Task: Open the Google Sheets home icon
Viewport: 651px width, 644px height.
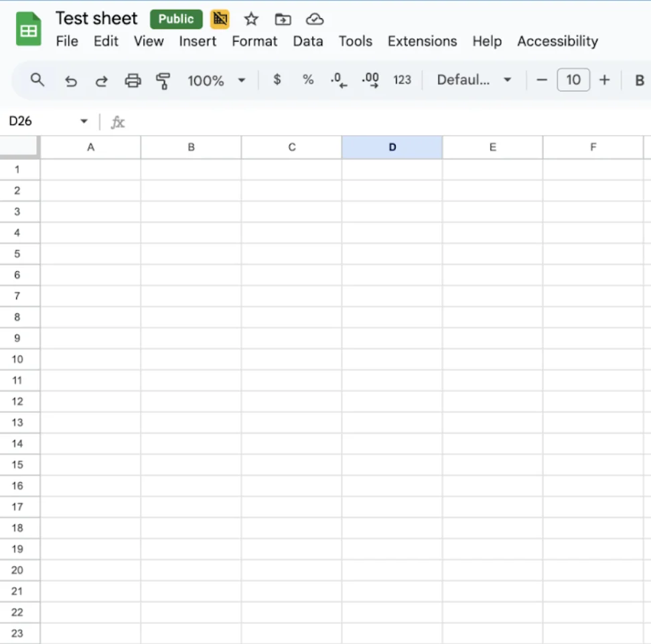Action: pos(29,30)
